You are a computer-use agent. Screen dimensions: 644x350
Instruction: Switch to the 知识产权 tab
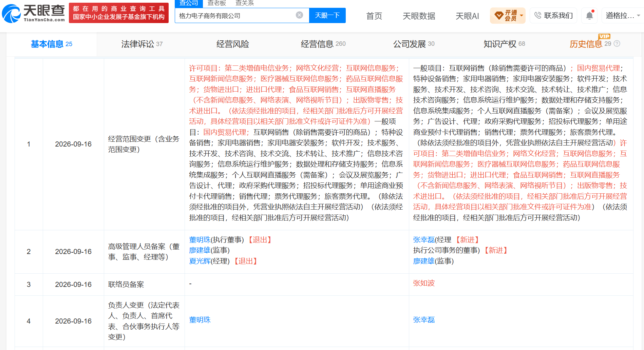coord(504,44)
